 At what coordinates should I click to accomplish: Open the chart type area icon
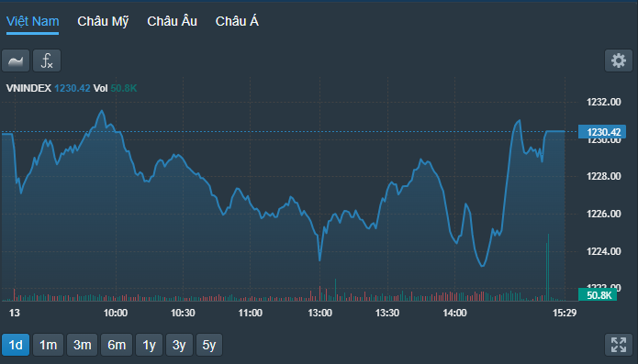(x=16, y=61)
